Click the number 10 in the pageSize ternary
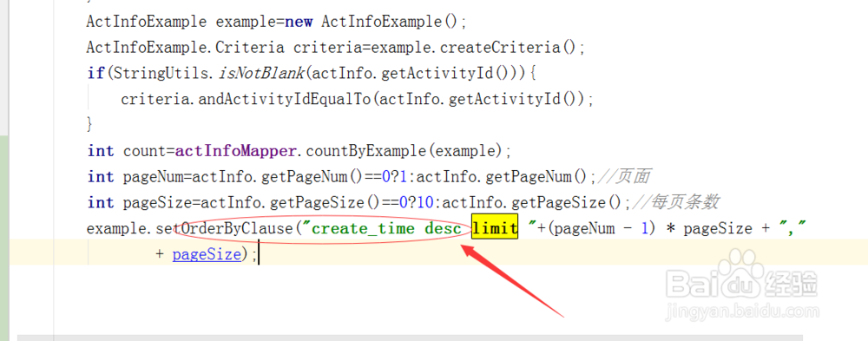 tap(424, 202)
